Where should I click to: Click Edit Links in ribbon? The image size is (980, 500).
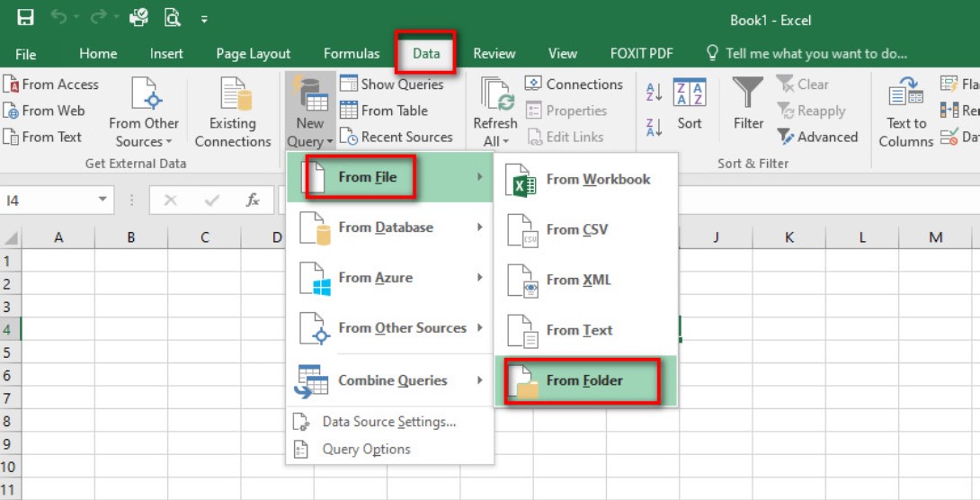tap(565, 137)
